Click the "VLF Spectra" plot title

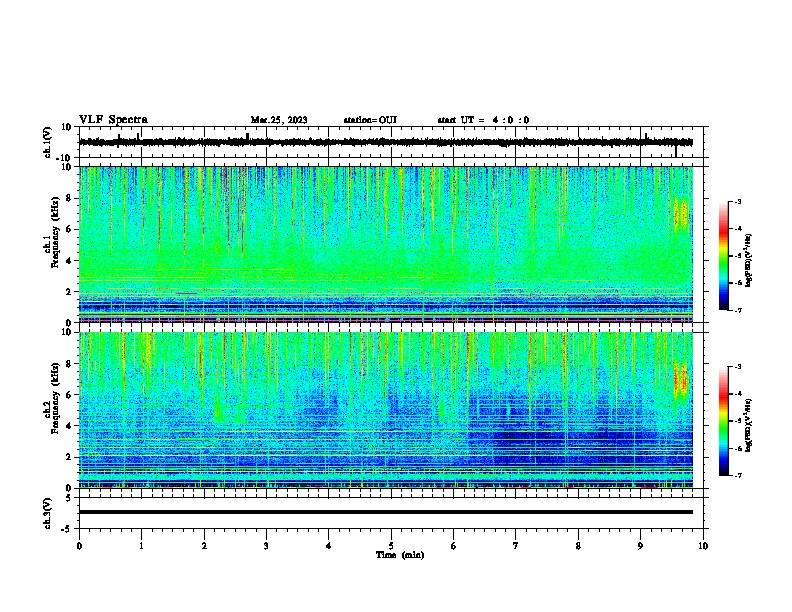click(113, 120)
